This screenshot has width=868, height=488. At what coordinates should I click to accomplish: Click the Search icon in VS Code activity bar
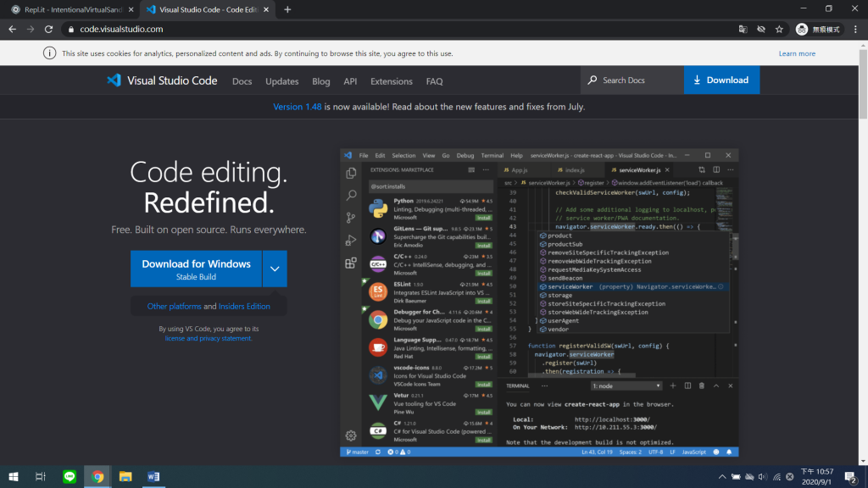pyautogui.click(x=351, y=196)
